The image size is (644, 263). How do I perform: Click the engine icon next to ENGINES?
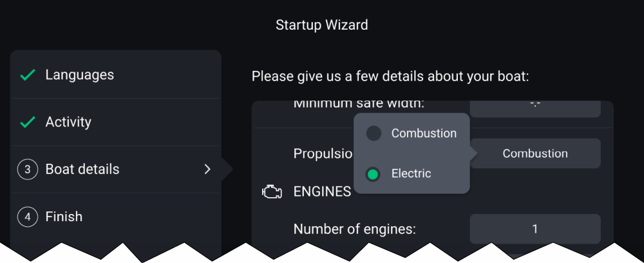click(x=272, y=191)
